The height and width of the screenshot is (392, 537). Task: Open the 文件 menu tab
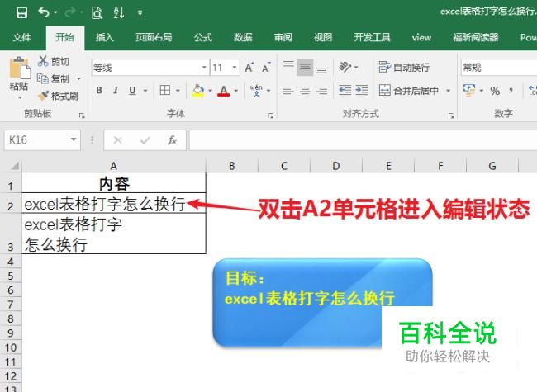click(22, 37)
